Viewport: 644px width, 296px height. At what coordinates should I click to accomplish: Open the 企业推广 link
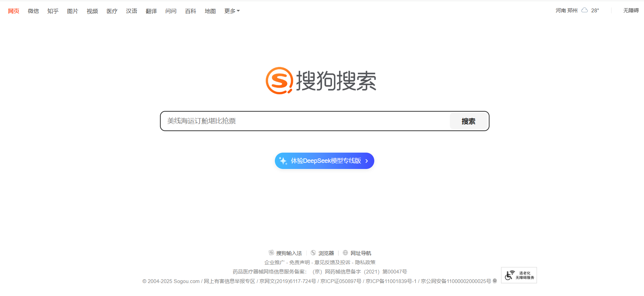pyautogui.click(x=274, y=262)
